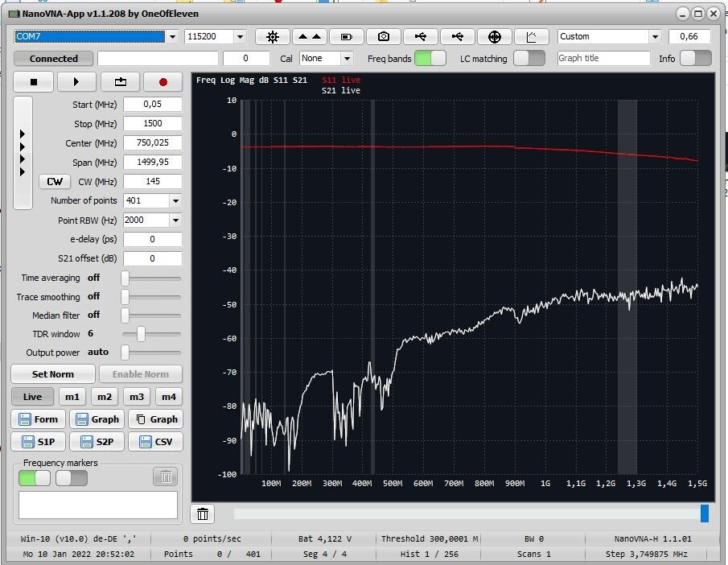Viewport: 728px width, 565px height.
Task: Click second arrow on left side strip
Action: click(23, 146)
